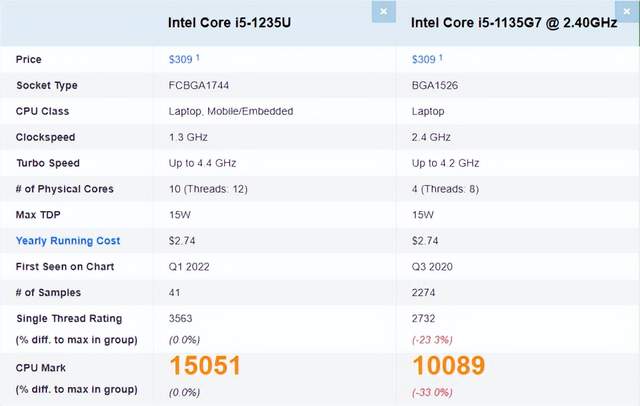Select the FCBGA1744 socket type value
Viewport: 640px width, 406px height.
(x=199, y=85)
